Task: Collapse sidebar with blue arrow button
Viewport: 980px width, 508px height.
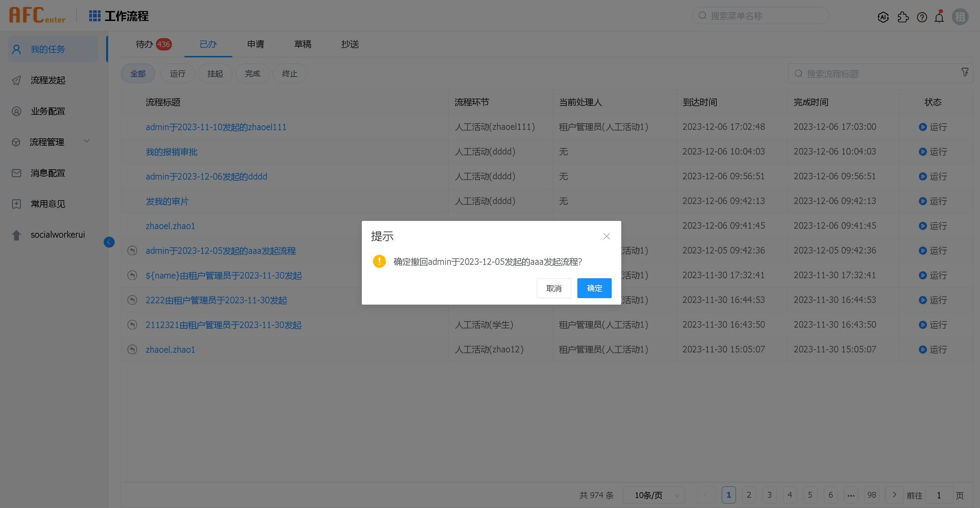Action: 109,242
